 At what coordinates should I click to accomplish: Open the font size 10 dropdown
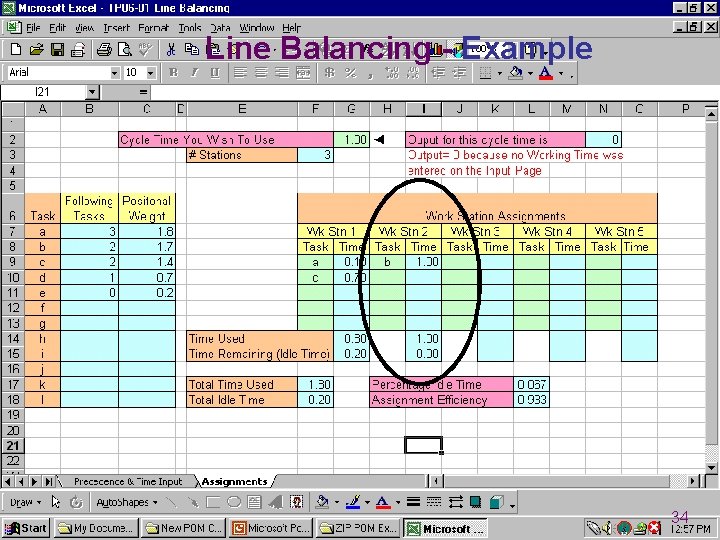[151, 73]
